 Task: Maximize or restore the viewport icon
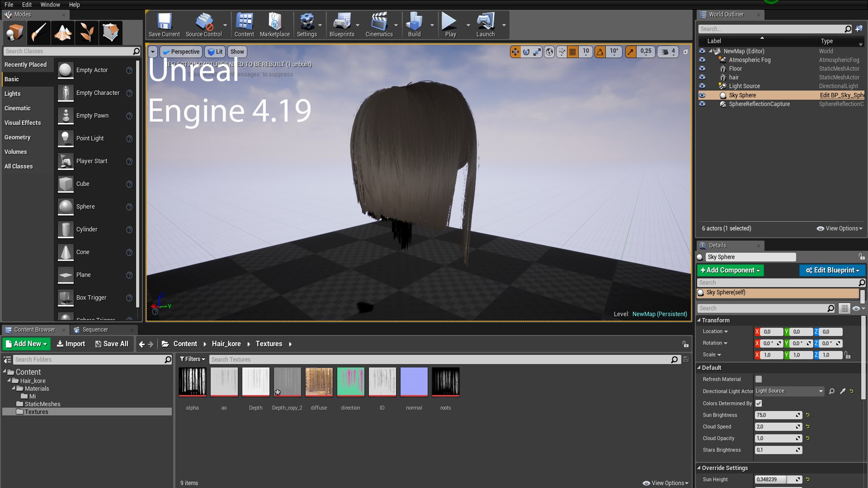tap(685, 52)
